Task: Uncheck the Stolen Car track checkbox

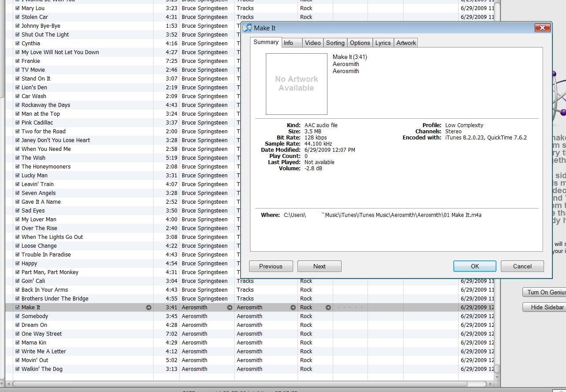Action: 17,17
